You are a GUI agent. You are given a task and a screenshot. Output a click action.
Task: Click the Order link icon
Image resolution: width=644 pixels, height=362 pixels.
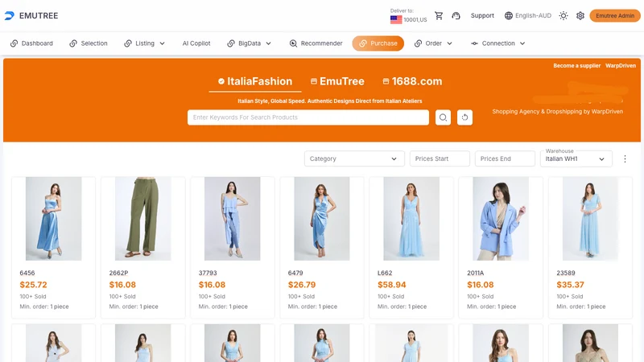coord(418,43)
